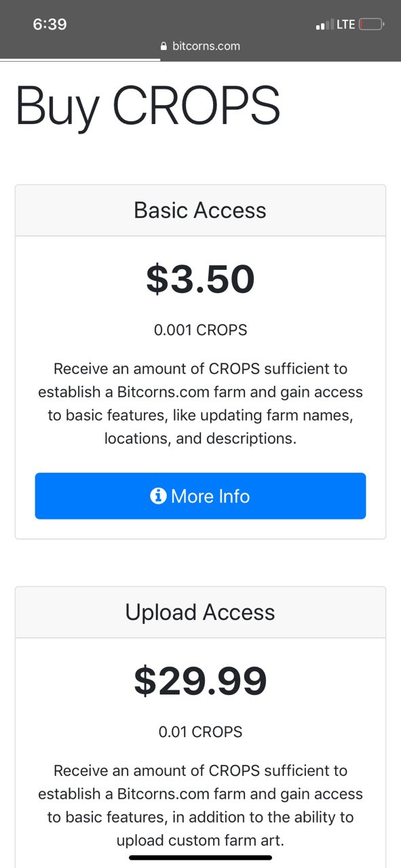Tap the battery icon in status bar
Viewport: 401px width, 868px height.
coord(372,24)
